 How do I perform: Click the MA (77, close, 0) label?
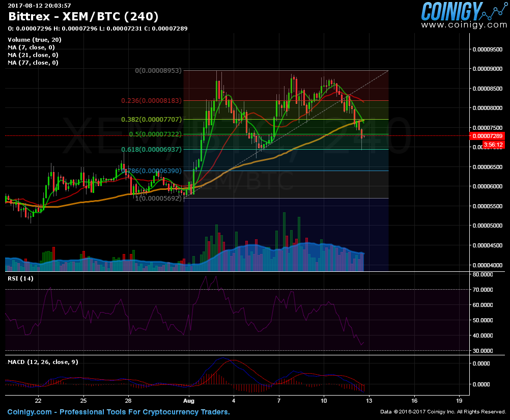click(x=33, y=63)
